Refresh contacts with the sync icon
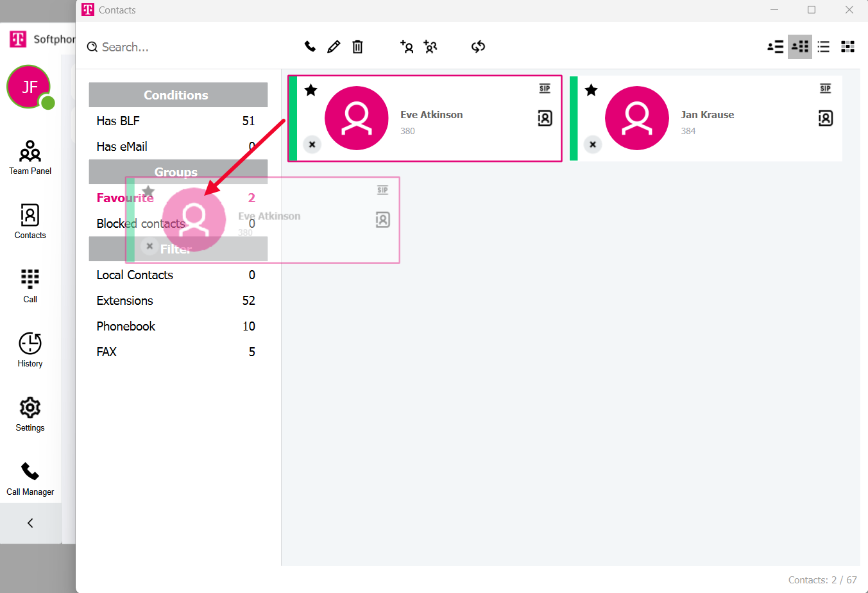 click(478, 46)
